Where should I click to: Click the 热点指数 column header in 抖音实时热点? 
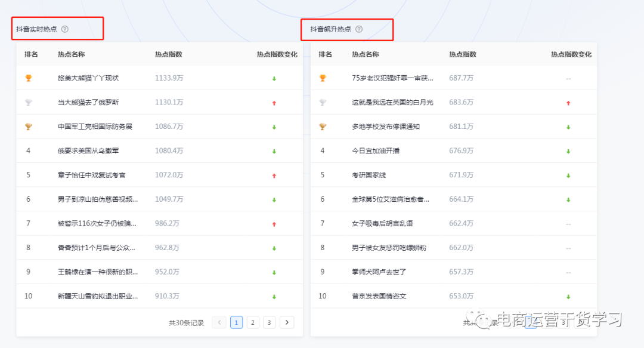coord(168,54)
